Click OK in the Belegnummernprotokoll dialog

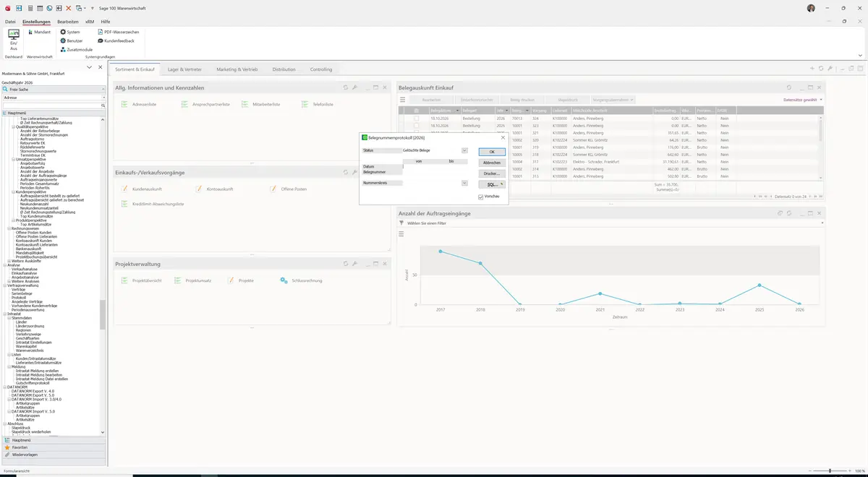[492, 152]
